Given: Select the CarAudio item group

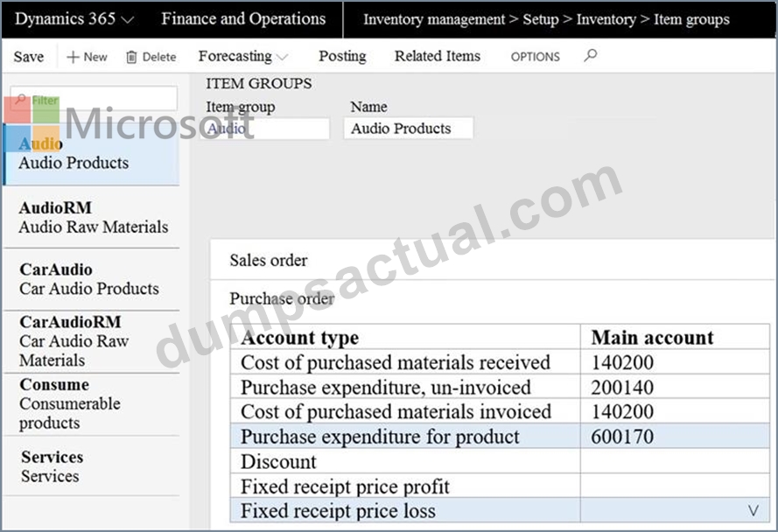Looking at the screenshot, I should 92,279.
